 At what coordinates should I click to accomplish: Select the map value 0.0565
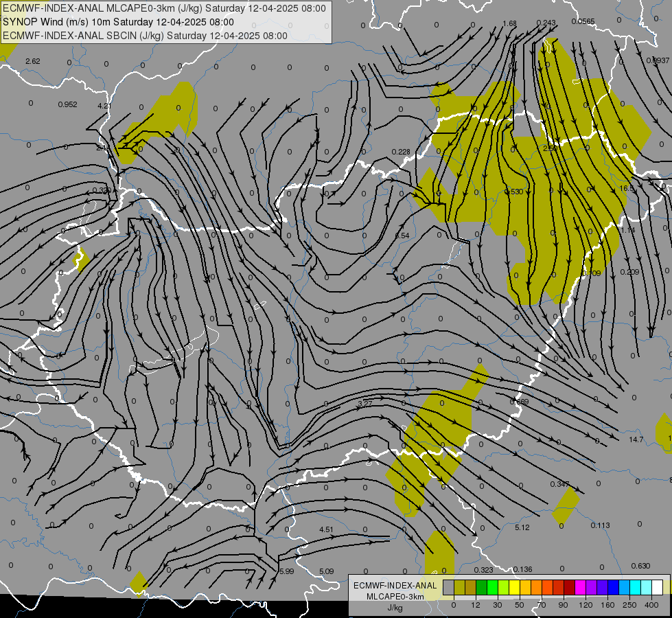coord(583,21)
